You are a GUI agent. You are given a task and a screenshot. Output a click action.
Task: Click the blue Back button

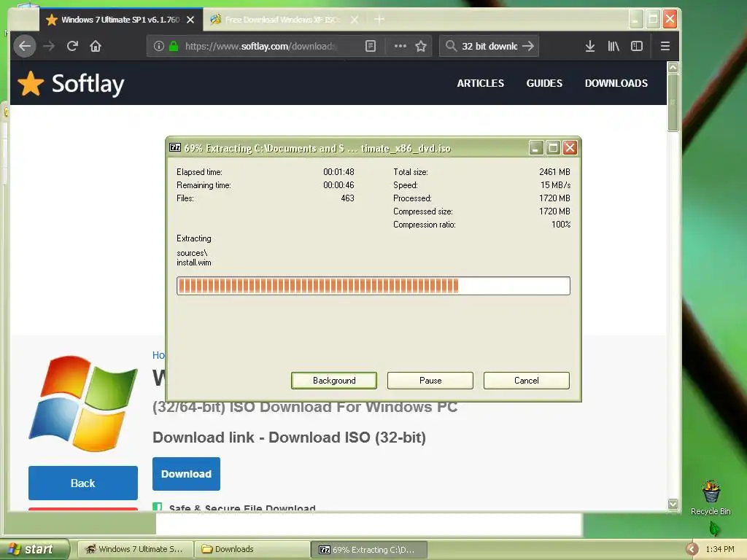(83, 483)
